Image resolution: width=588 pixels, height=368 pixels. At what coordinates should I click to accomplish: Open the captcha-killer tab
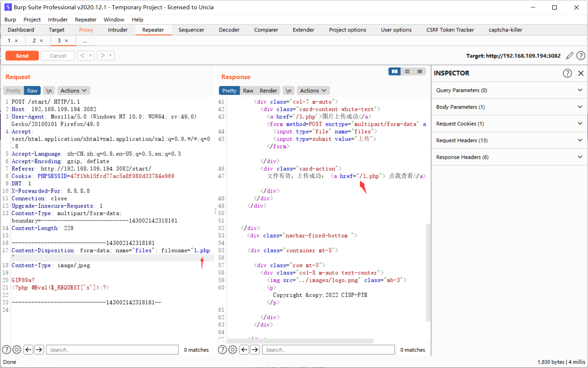(506, 30)
